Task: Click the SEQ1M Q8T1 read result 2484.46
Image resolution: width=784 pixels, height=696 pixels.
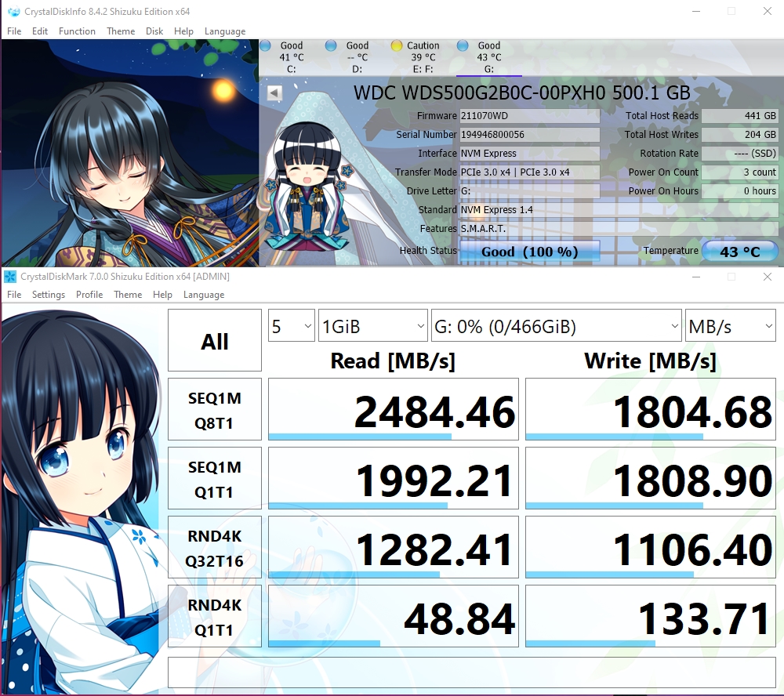Action: [x=394, y=409]
